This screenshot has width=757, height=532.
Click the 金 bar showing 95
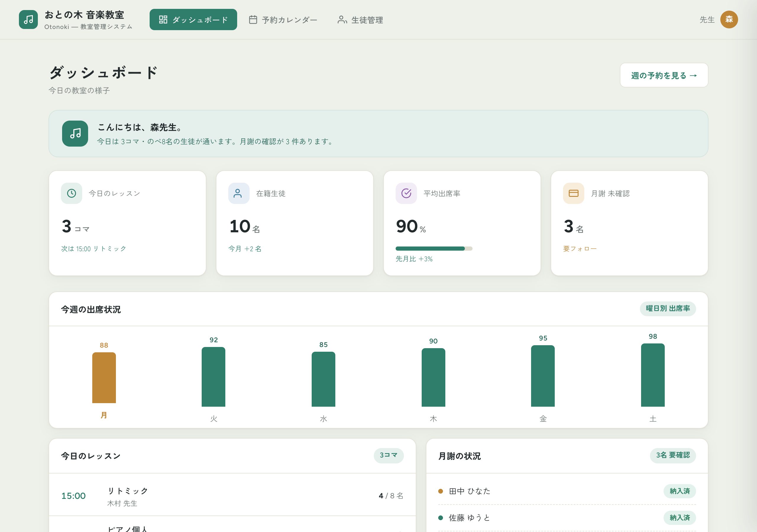click(543, 376)
